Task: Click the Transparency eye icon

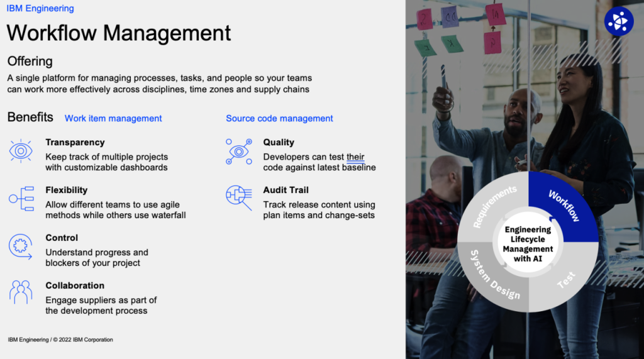Action: [21, 151]
